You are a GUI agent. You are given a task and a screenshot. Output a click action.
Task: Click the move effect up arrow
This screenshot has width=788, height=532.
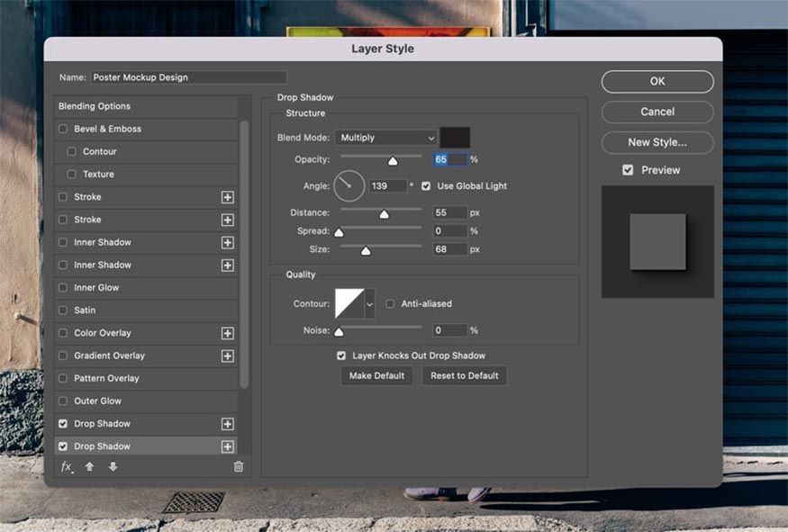coord(89,466)
